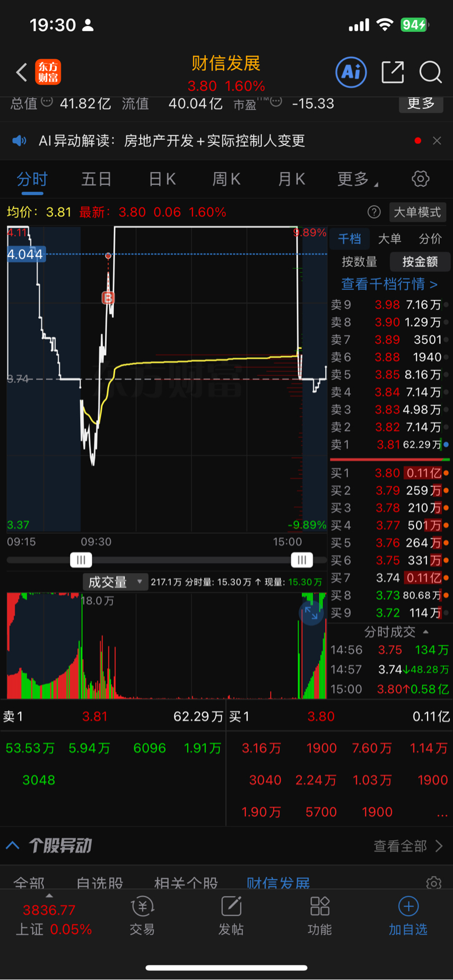Switch to the 分时 tab
The height and width of the screenshot is (980, 453).
click(32, 179)
